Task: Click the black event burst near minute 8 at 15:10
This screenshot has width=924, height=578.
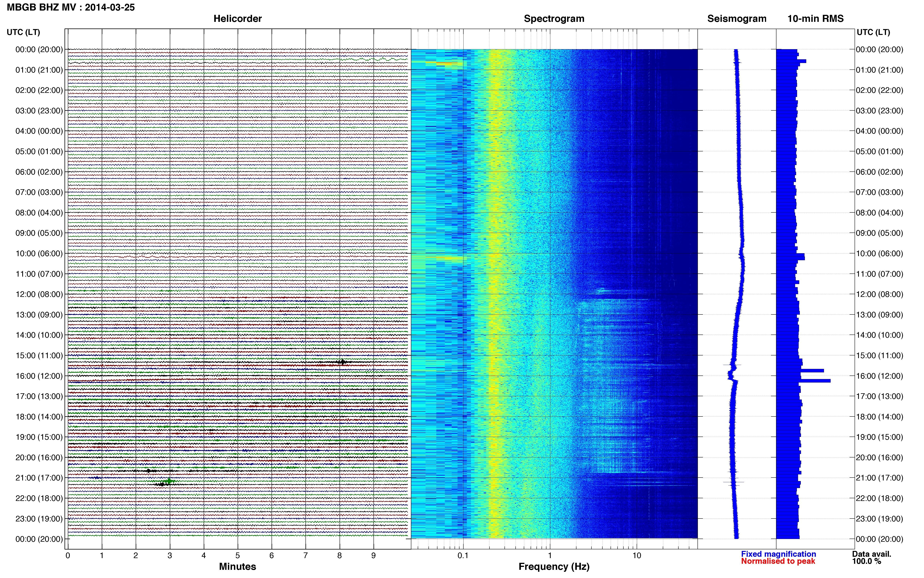Action: [x=342, y=362]
